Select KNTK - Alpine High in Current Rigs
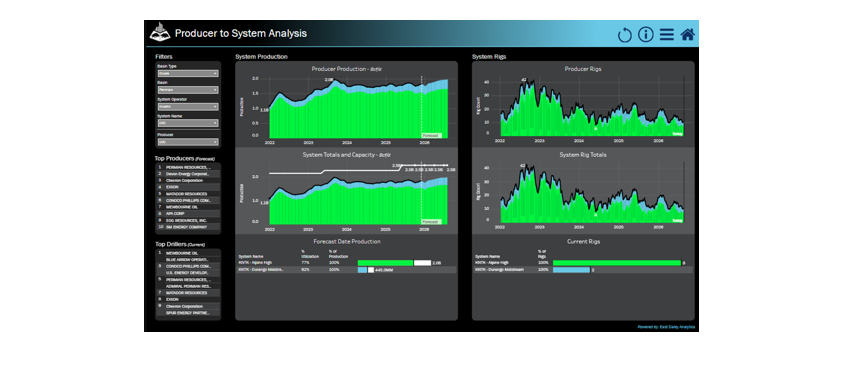The image size is (859, 367). 491,263
